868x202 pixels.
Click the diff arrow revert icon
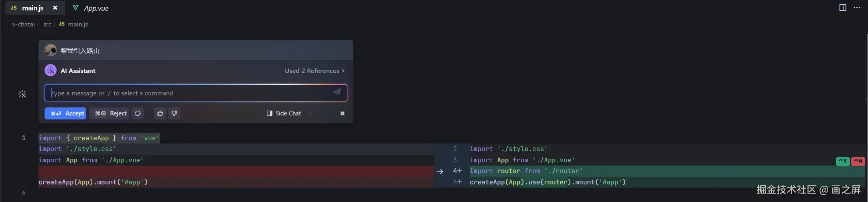pos(440,171)
